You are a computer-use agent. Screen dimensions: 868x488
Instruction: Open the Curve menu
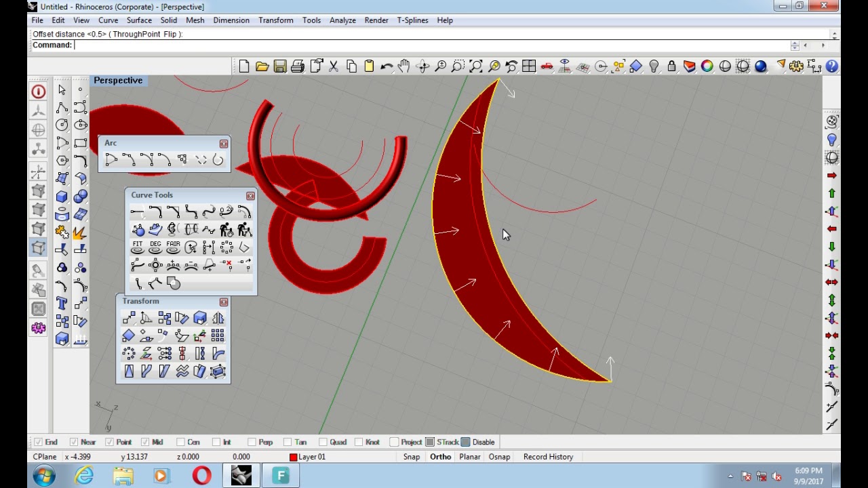point(108,20)
